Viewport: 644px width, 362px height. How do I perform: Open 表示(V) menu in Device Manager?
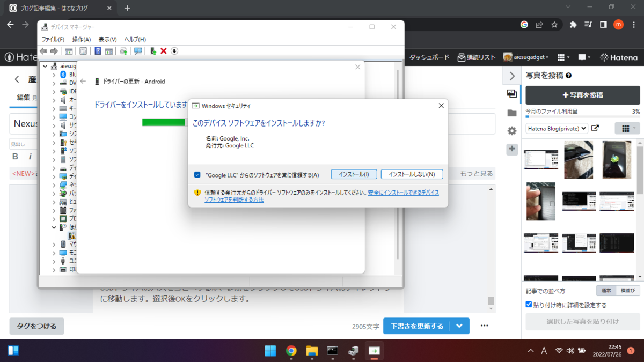[x=108, y=40]
